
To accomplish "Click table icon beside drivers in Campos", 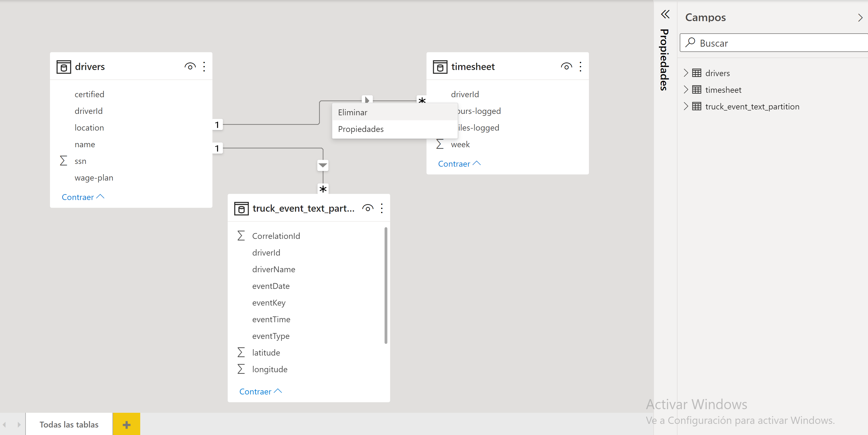I will pyautogui.click(x=696, y=73).
